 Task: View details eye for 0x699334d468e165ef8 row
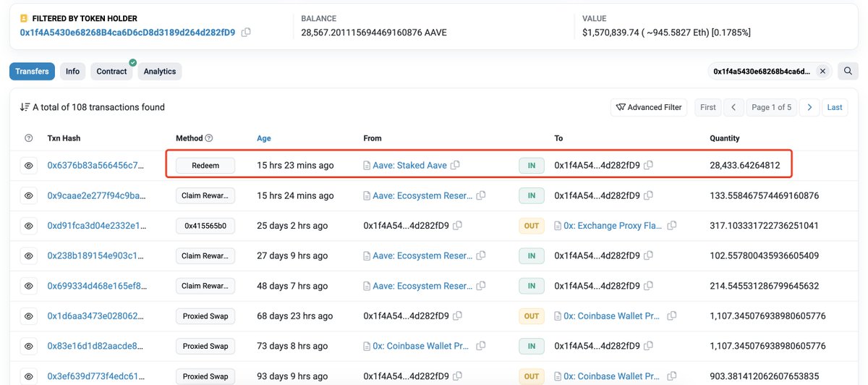(29, 286)
